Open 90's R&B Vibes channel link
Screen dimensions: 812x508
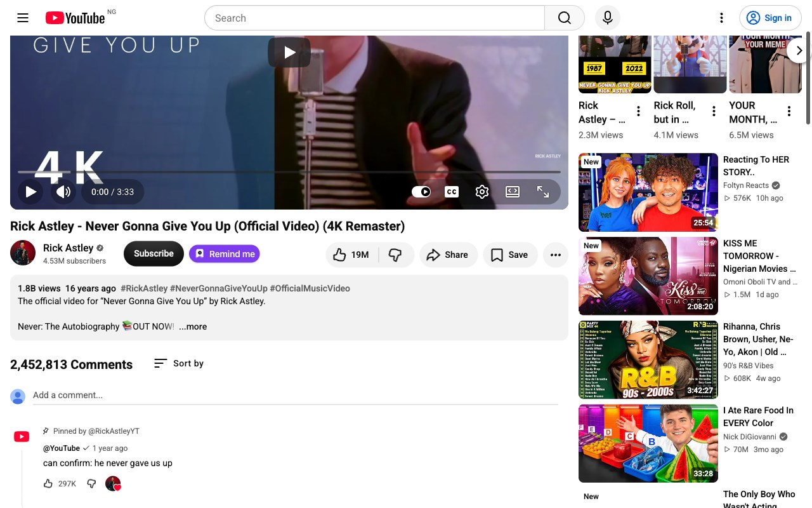[x=749, y=366]
